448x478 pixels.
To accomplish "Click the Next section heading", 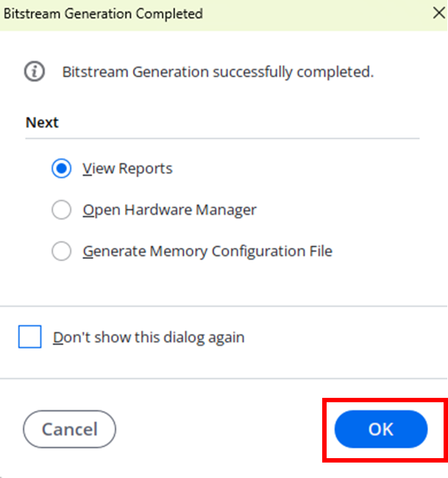I will 42,123.
